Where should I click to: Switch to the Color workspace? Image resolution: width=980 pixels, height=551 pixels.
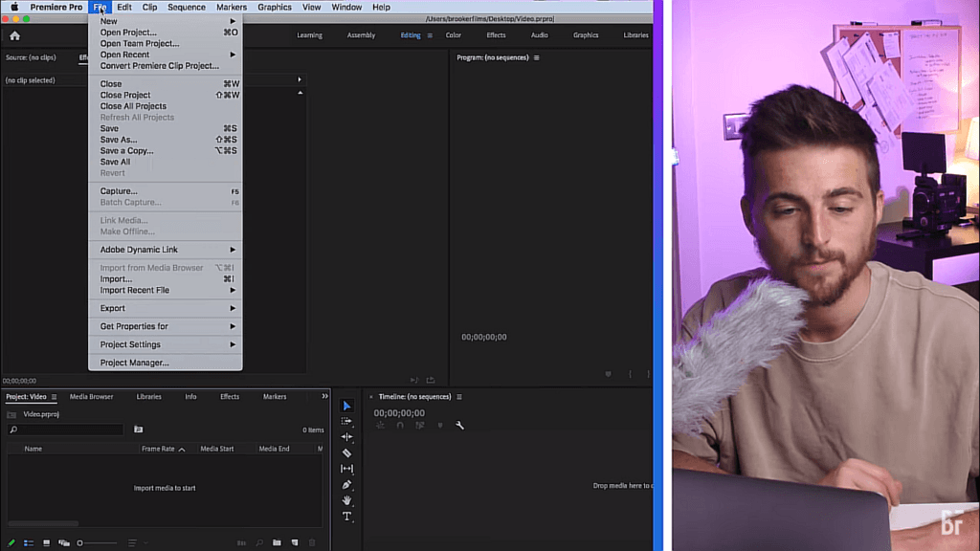(453, 35)
